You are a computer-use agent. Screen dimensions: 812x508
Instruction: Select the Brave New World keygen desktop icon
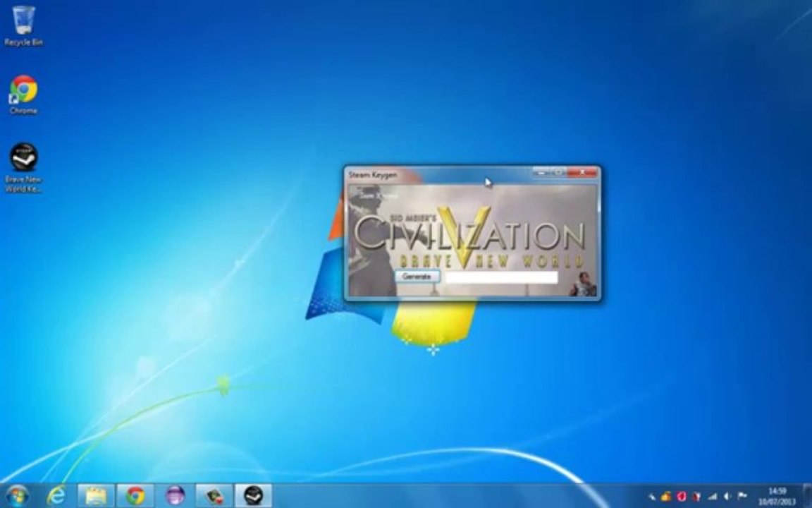23,167
